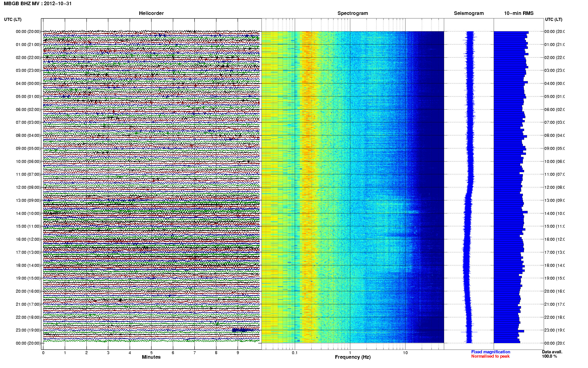
Task: Pick the left time label "19:00 (15:00)"
Action: tap(28, 278)
